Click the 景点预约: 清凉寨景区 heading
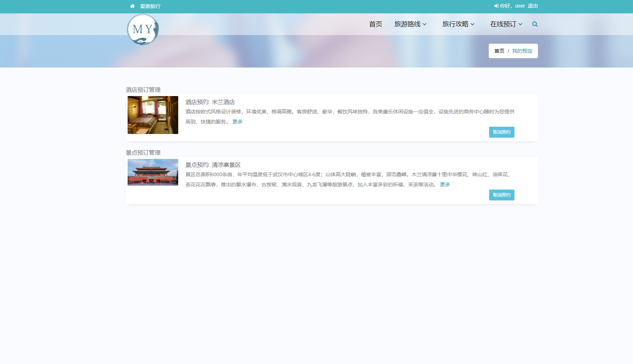 pos(213,165)
